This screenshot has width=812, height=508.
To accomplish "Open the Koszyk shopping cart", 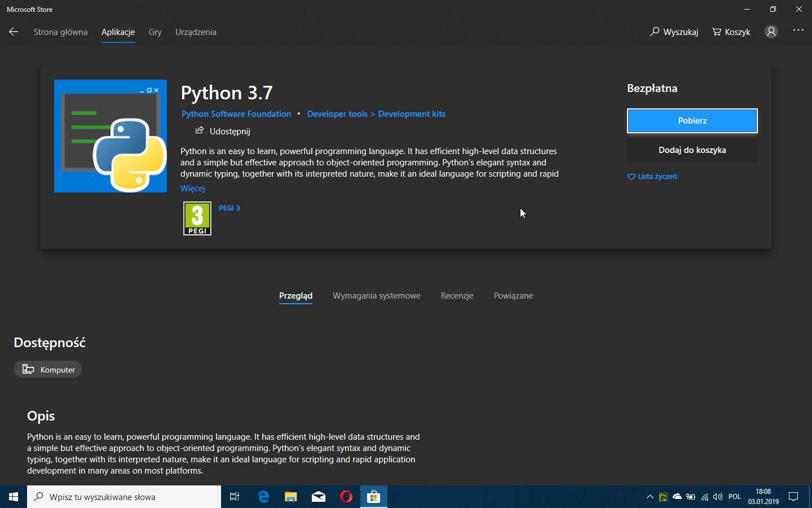I will (x=731, y=32).
